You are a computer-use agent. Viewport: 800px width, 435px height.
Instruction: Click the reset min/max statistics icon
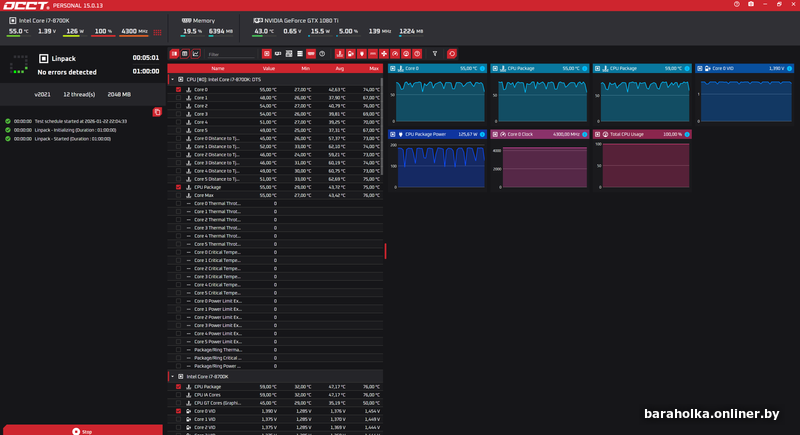point(452,53)
